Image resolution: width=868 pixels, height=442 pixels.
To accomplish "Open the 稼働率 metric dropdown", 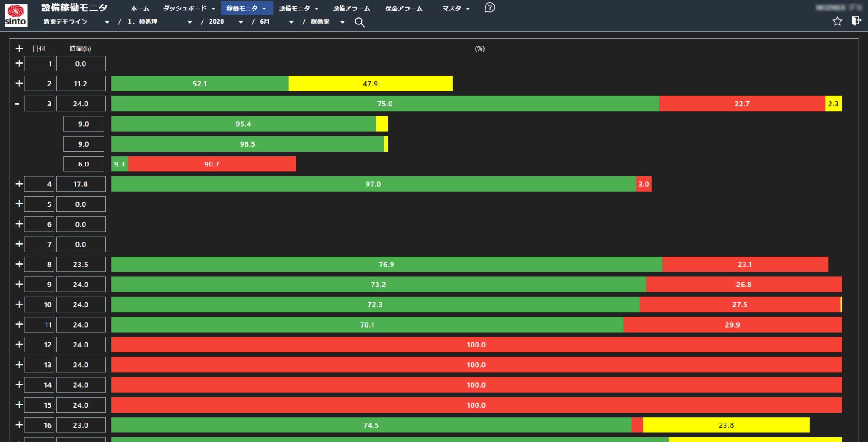I will coord(327,22).
